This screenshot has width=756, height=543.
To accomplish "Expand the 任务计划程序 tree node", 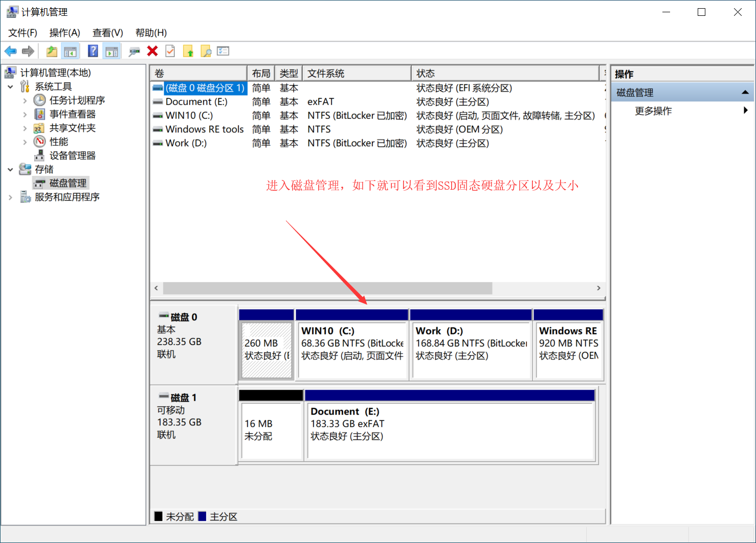I will click(25, 101).
